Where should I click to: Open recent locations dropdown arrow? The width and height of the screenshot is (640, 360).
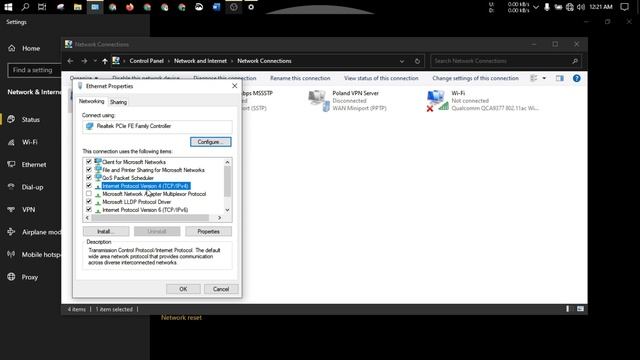(x=95, y=61)
